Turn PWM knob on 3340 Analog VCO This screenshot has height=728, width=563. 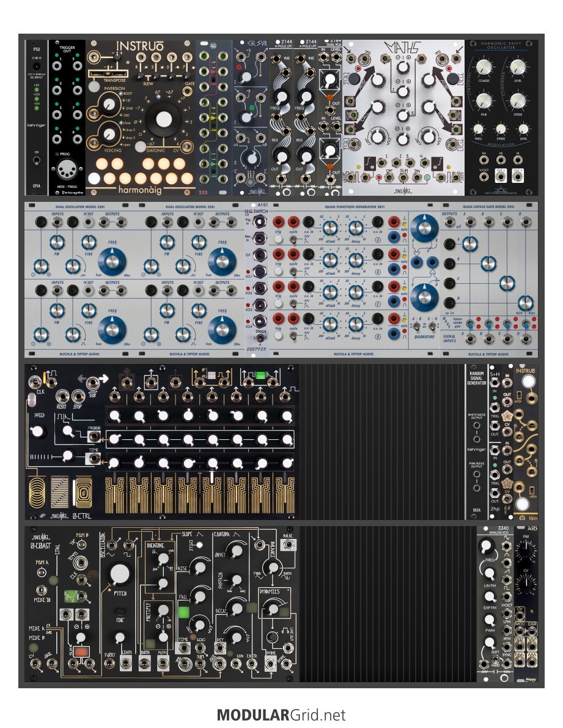[489, 619]
